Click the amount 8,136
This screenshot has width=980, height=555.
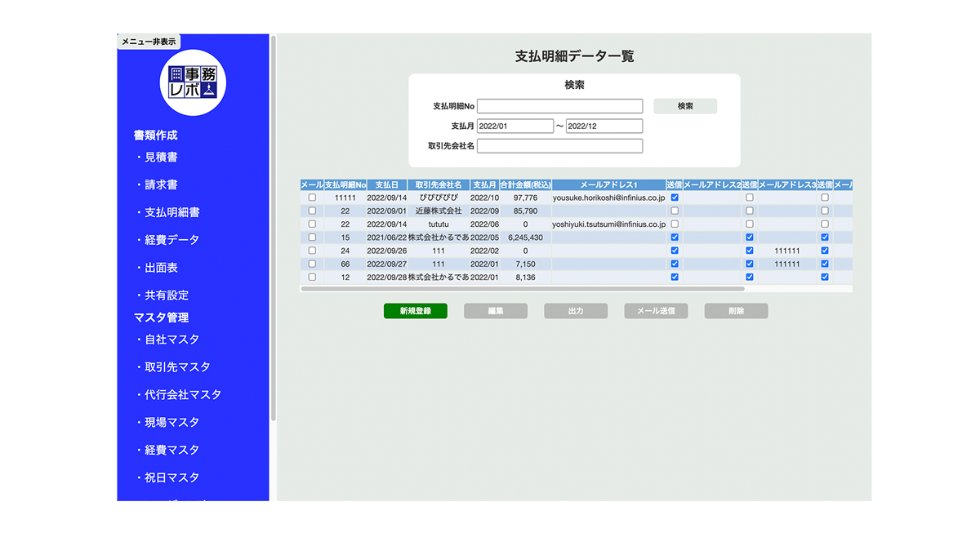[525, 277]
